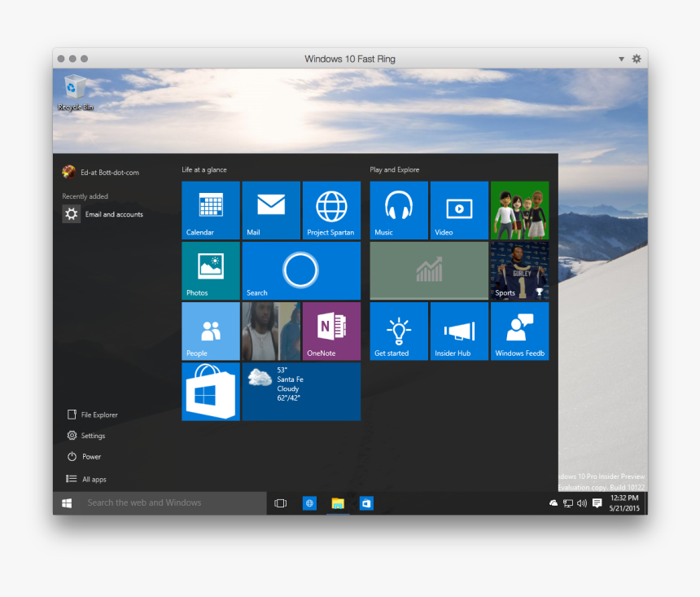Open the Xbox avatars tile
This screenshot has height=597, width=700.
[519, 210]
